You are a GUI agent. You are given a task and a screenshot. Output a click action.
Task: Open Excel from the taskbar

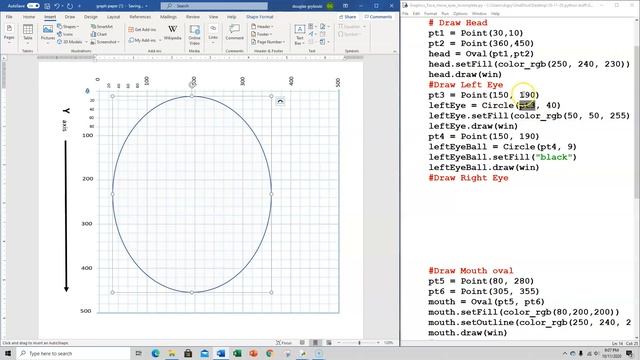[237, 353]
